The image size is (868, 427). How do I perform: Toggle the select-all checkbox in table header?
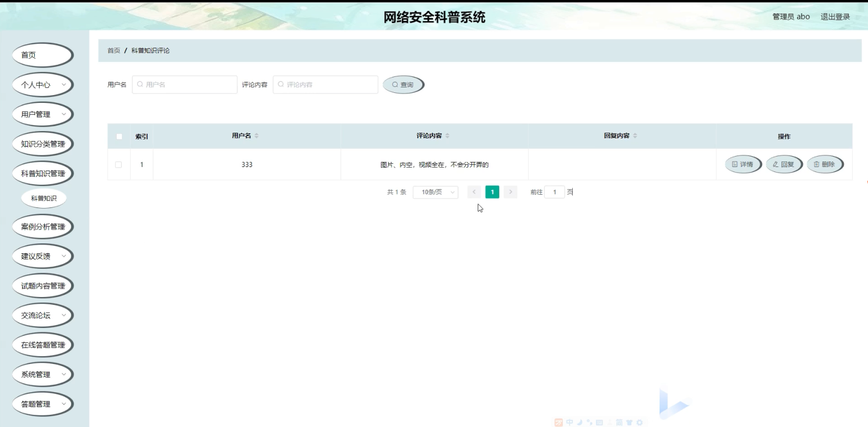point(119,136)
